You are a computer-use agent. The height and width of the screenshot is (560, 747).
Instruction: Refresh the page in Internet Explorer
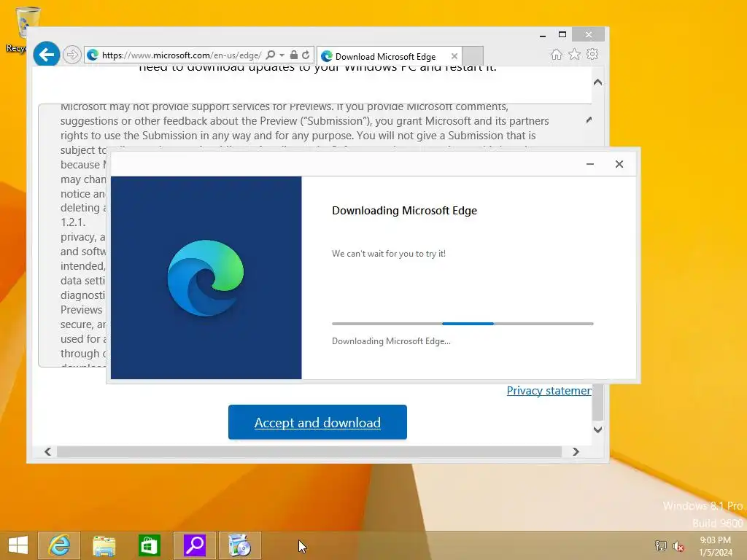(306, 55)
